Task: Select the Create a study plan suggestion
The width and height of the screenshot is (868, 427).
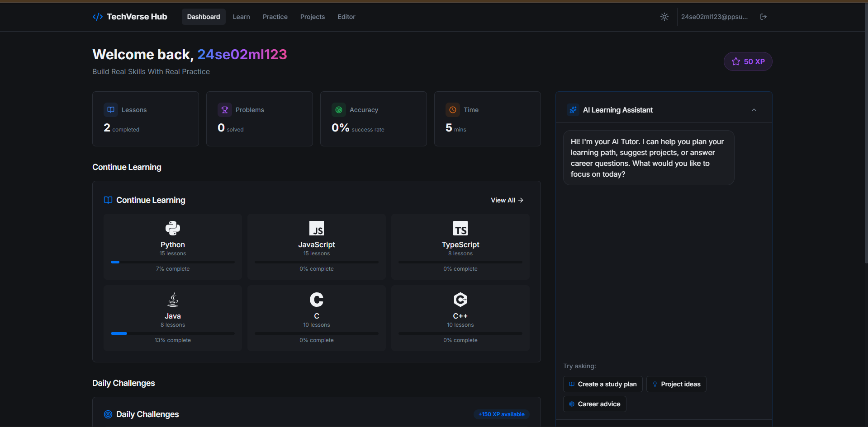Action: [602, 384]
